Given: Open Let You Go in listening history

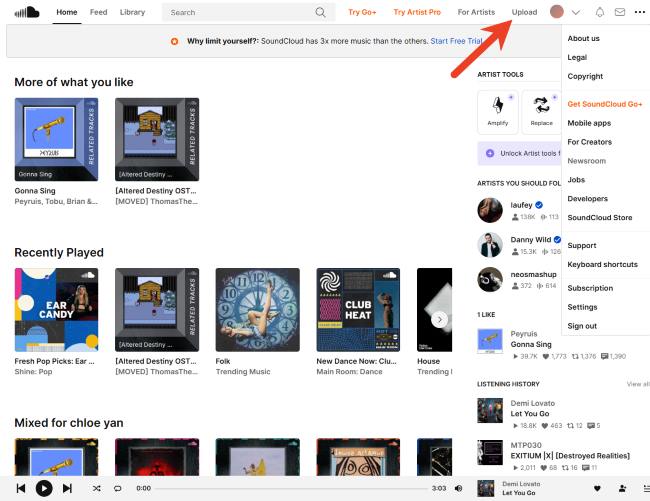Looking at the screenshot, I should click(x=529, y=414).
